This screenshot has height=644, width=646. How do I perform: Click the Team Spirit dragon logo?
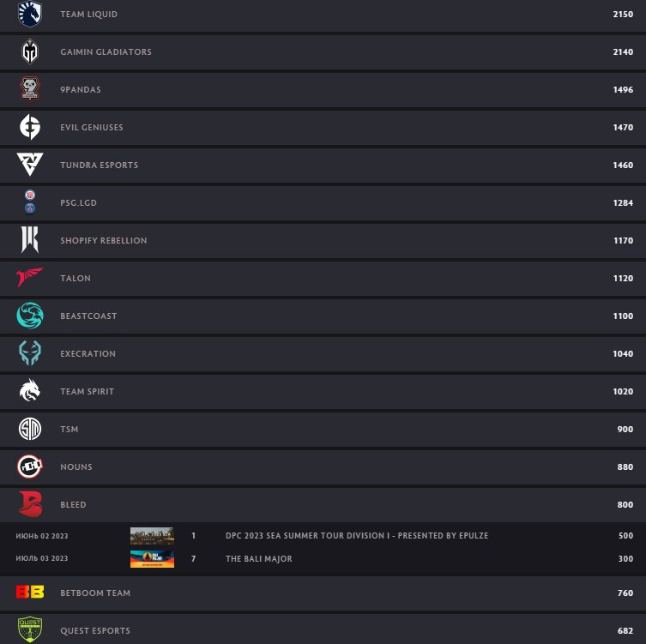coord(30,390)
